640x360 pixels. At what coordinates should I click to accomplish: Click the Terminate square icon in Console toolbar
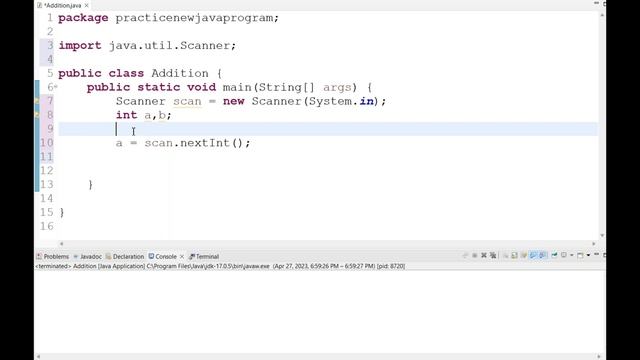point(475,256)
